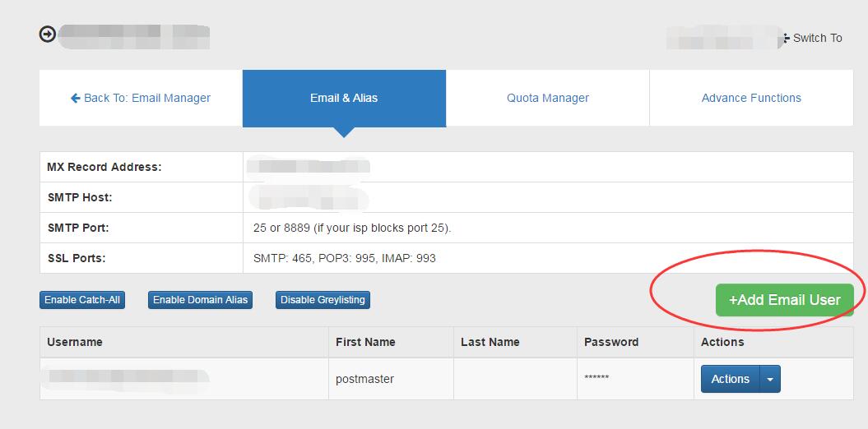Expand the Actions dropdown caret
This screenshot has height=429, width=868.
[x=770, y=379]
